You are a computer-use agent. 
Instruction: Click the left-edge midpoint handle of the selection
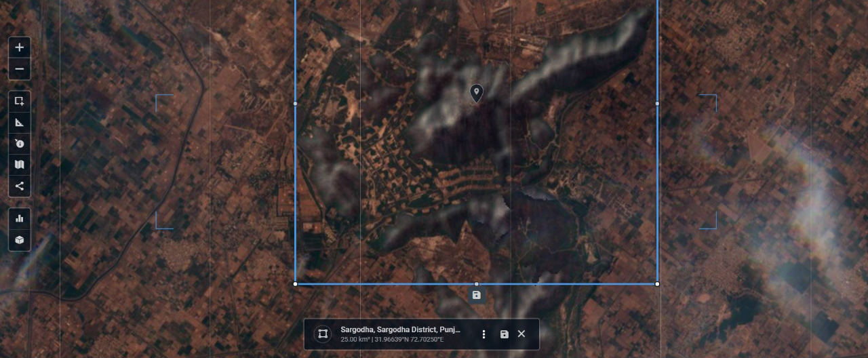295,104
